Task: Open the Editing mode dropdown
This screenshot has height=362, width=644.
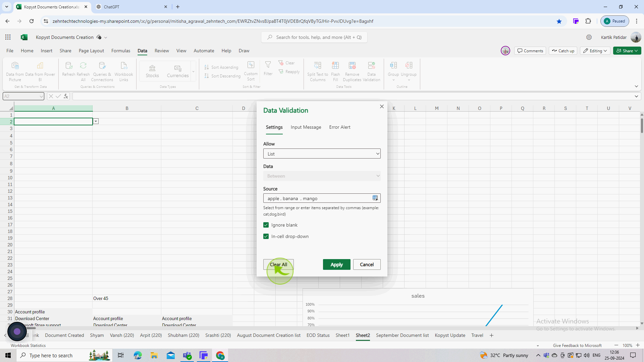Action: click(595, 51)
